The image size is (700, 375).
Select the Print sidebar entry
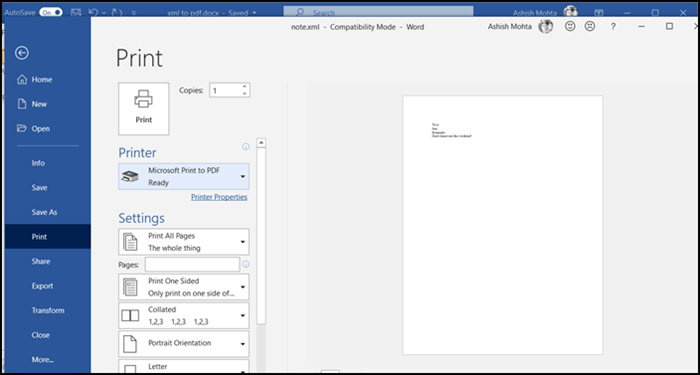coord(48,237)
